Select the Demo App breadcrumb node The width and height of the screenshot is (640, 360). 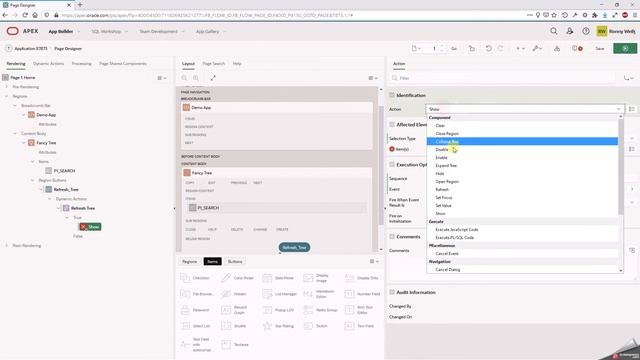pyautogui.click(x=42, y=115)
